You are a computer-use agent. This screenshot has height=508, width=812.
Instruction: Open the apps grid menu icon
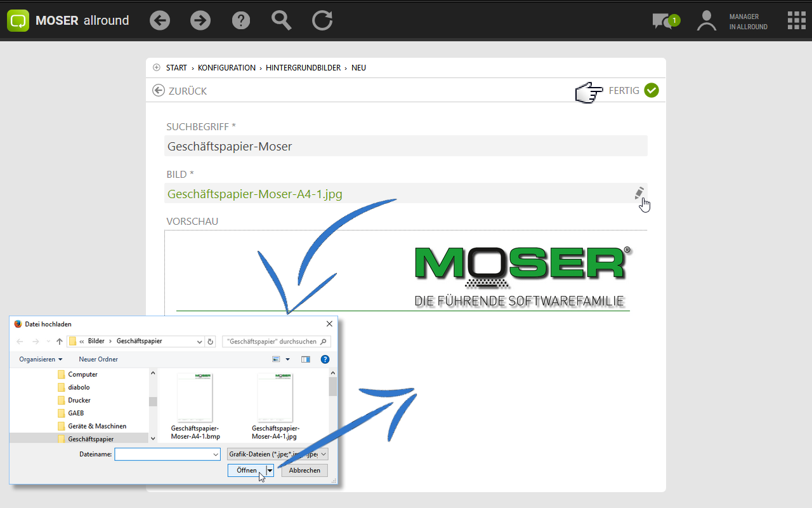click(796, 20)
